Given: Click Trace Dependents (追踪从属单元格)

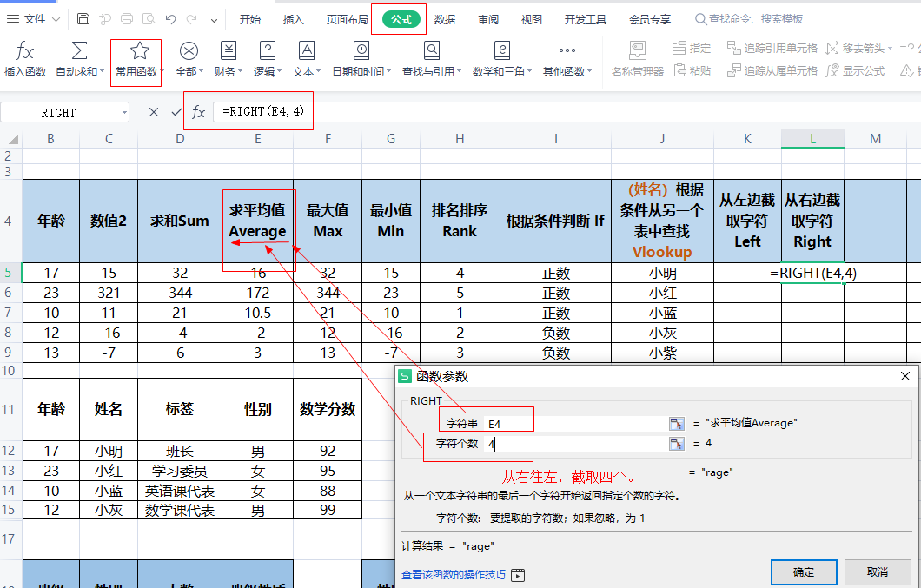Looking at the screenshot, I should click(x=772, y=71).
